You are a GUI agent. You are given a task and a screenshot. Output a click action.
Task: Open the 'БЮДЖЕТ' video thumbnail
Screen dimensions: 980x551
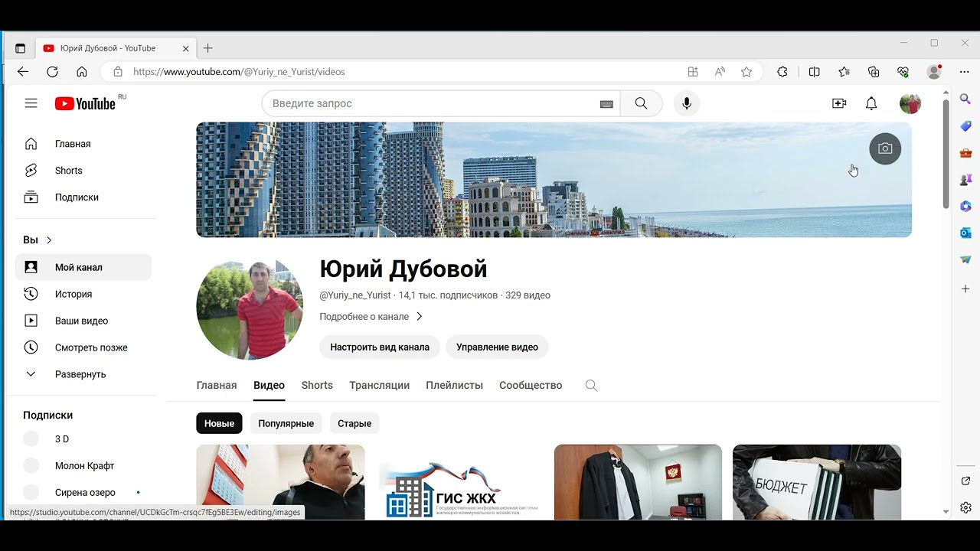817,482
